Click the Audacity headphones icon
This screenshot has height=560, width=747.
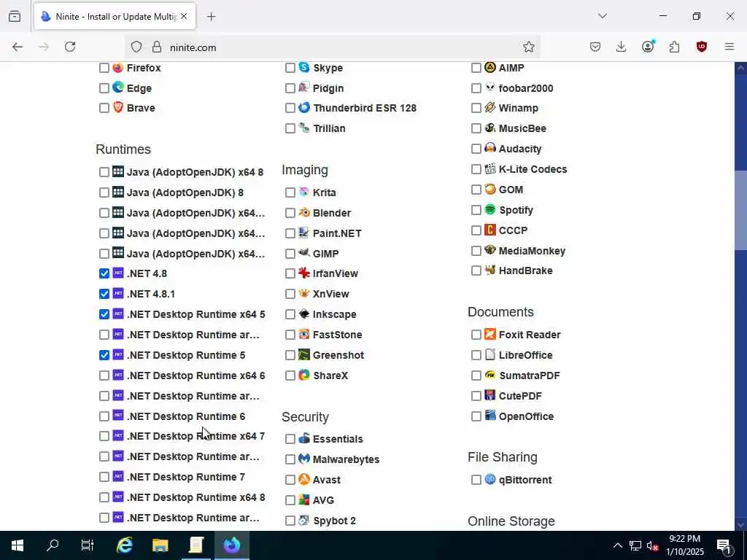[489, 148]
